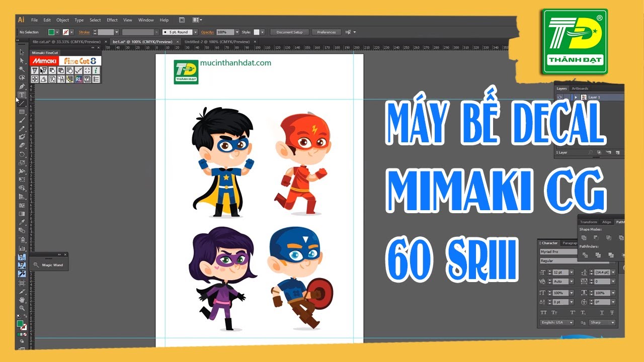644x362 pixels.
Task: Select the Pen tool
Action: [x=22, y=86]
